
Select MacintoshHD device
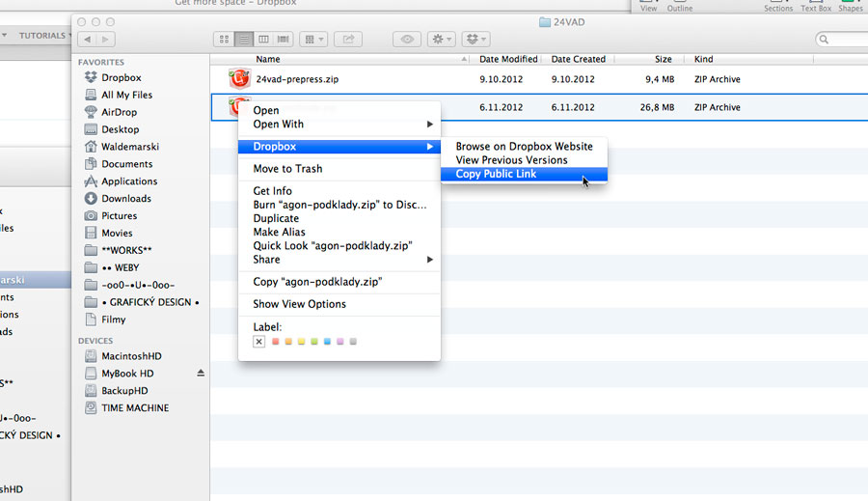[x=131, y=356]
